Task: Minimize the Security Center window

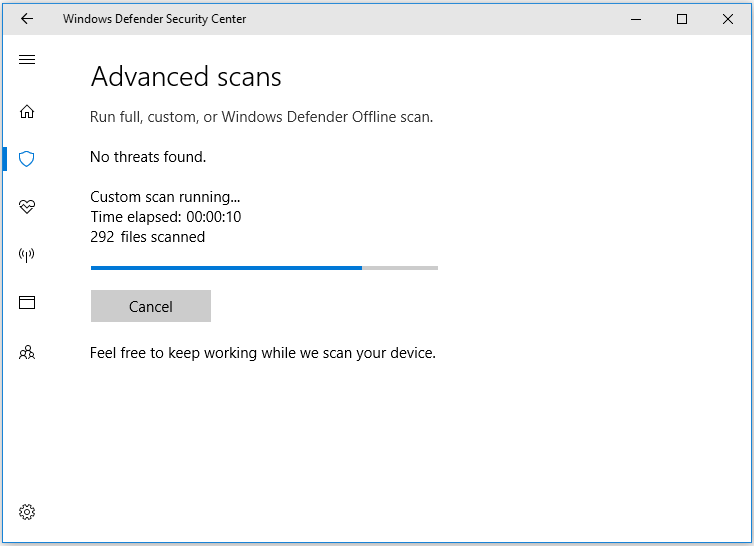Action: (636, 19)
